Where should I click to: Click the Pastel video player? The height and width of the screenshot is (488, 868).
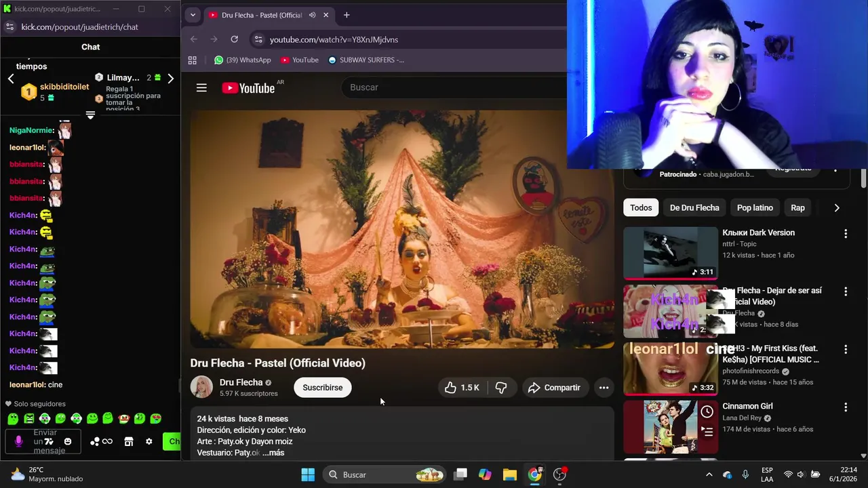[x=402, y=229]
